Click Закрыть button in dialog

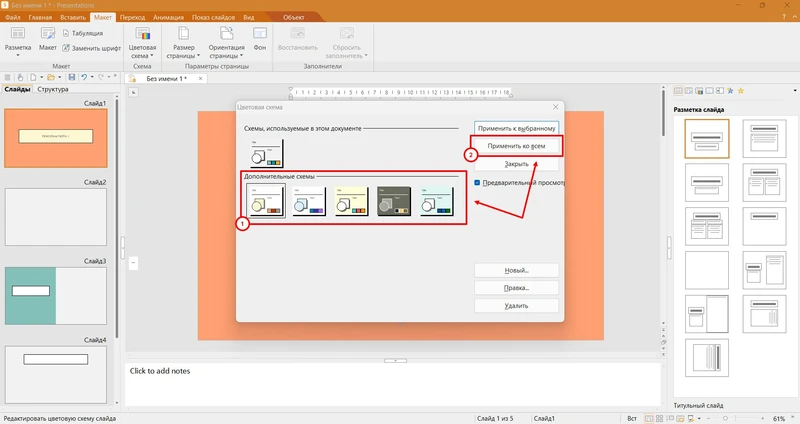pos(516,164)
